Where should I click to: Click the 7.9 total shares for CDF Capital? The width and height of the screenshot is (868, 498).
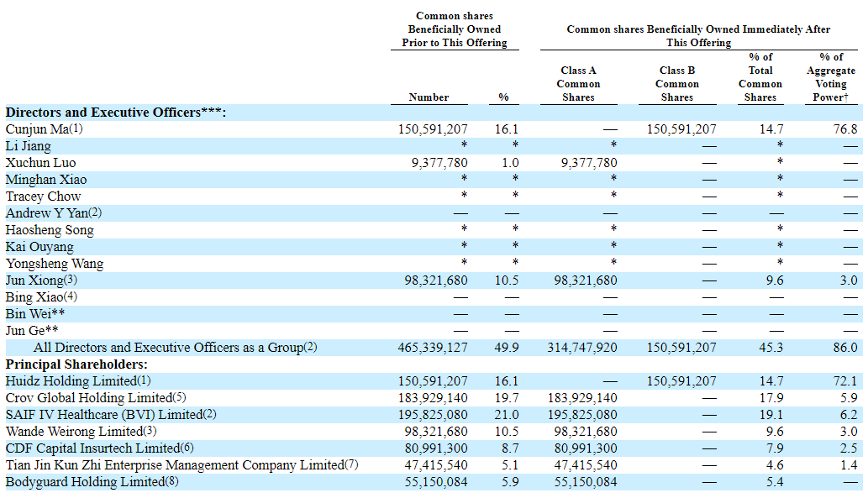point(775,448)
